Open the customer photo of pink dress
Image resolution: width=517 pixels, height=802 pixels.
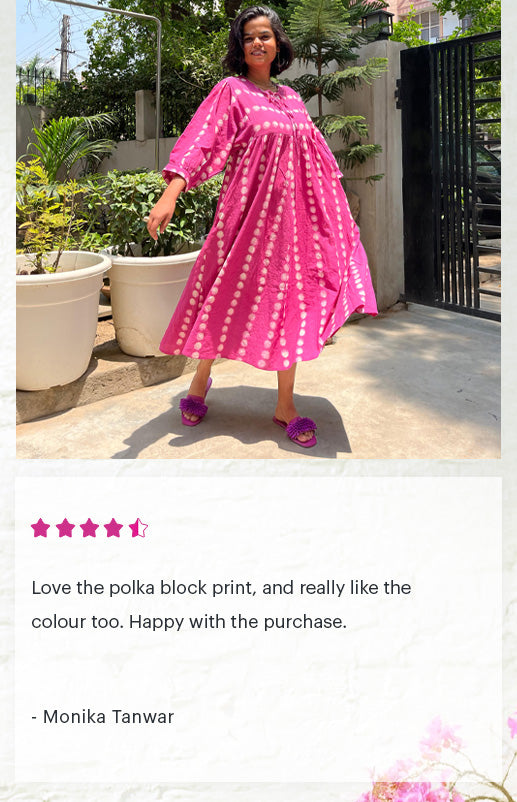tap(258, 229)
